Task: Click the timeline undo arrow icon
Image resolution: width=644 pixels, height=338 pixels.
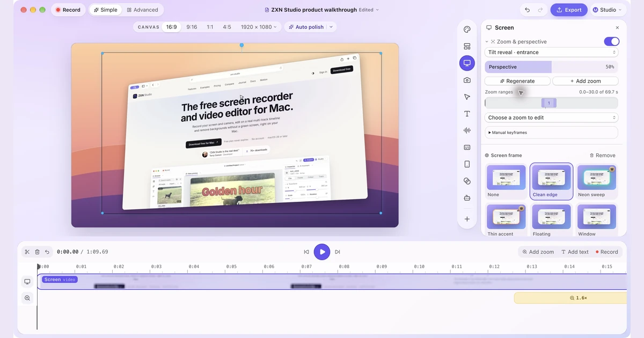Action: tap(47, 252)
